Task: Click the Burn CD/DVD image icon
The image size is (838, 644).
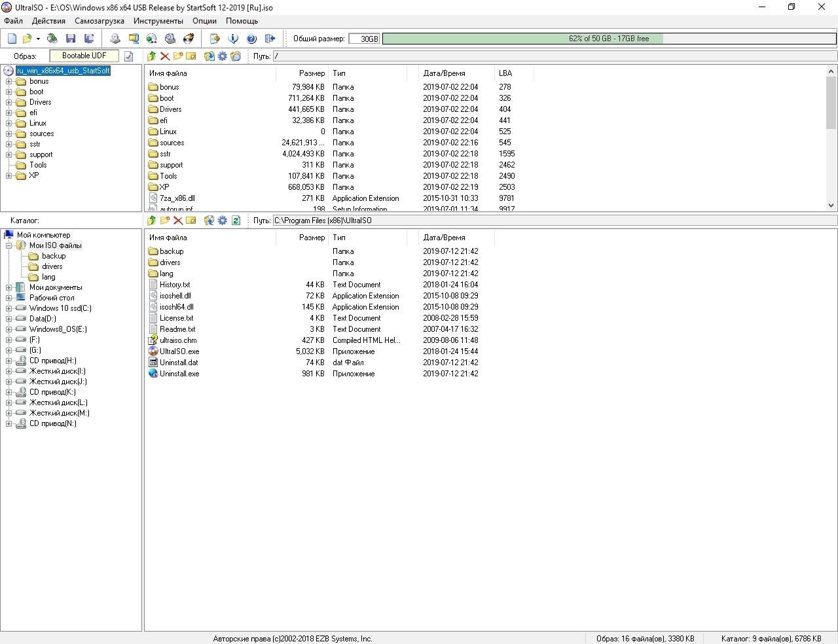Action: (x=189, y=39)
